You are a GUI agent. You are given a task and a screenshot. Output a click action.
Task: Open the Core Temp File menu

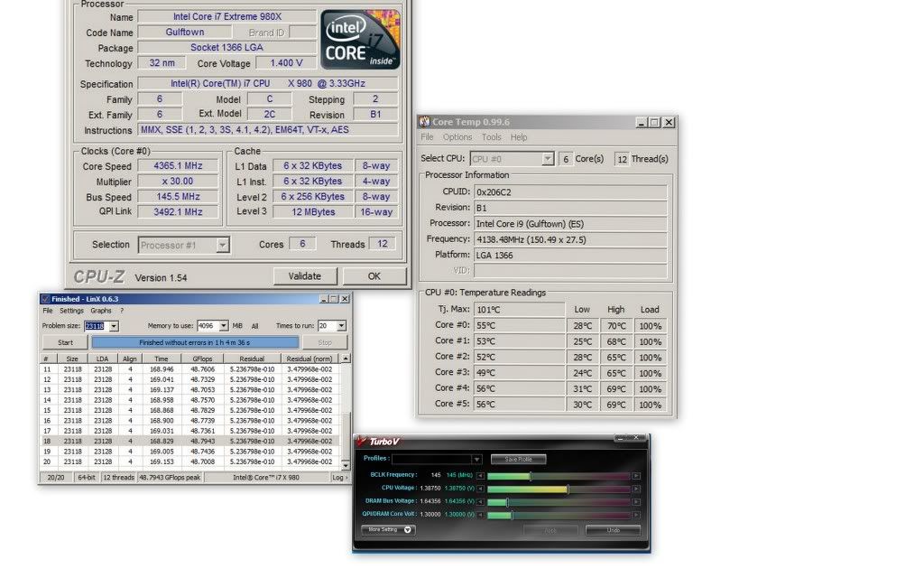[x=427, y=137]
